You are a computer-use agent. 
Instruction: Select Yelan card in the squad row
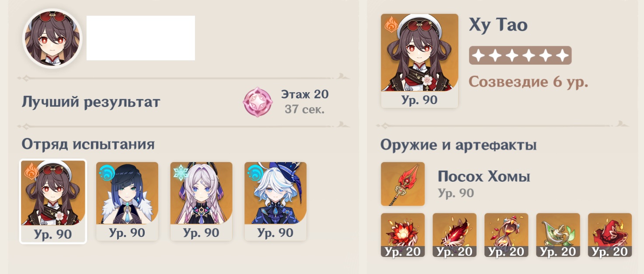pos(127,201)
